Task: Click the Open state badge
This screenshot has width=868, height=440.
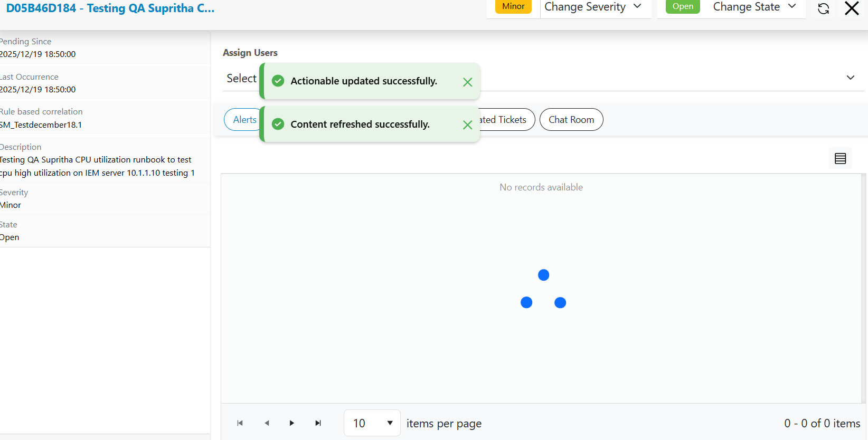Action: (683, 6)
